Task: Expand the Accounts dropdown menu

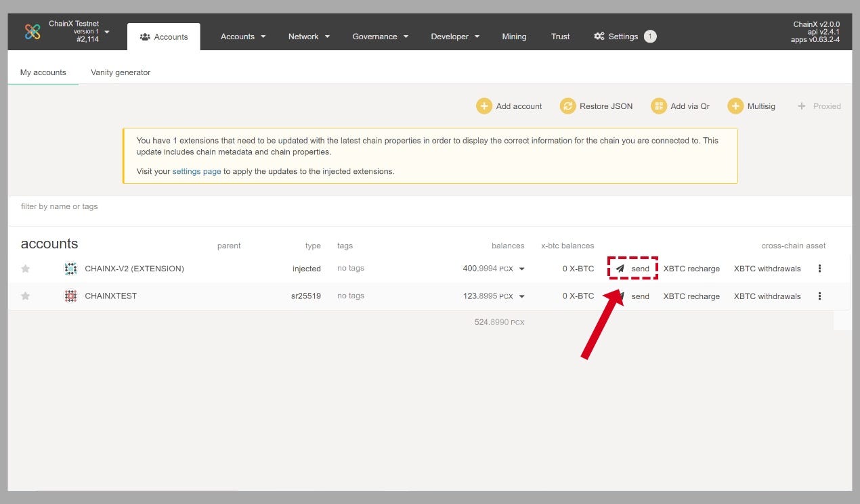Action: click(243, 37)
